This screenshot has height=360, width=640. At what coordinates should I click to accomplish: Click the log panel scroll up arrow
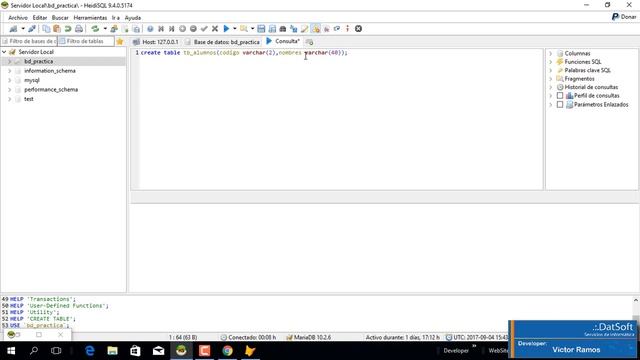(636, 300)
